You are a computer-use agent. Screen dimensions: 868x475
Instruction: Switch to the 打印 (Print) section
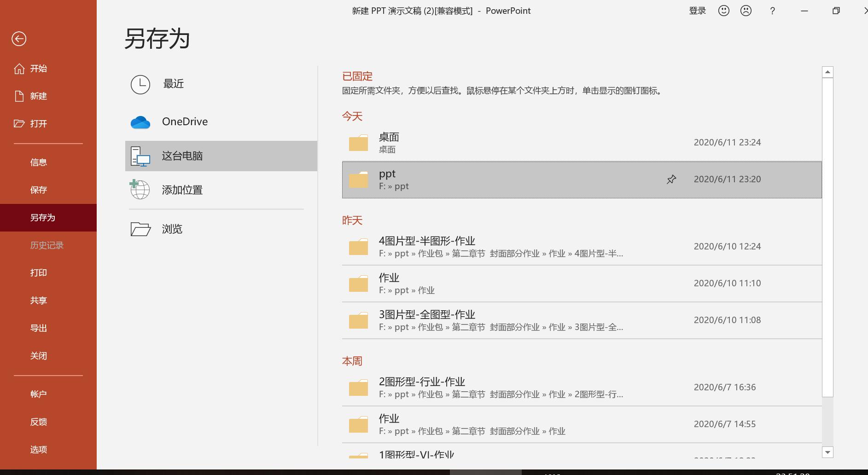click(x=39, y=272)
